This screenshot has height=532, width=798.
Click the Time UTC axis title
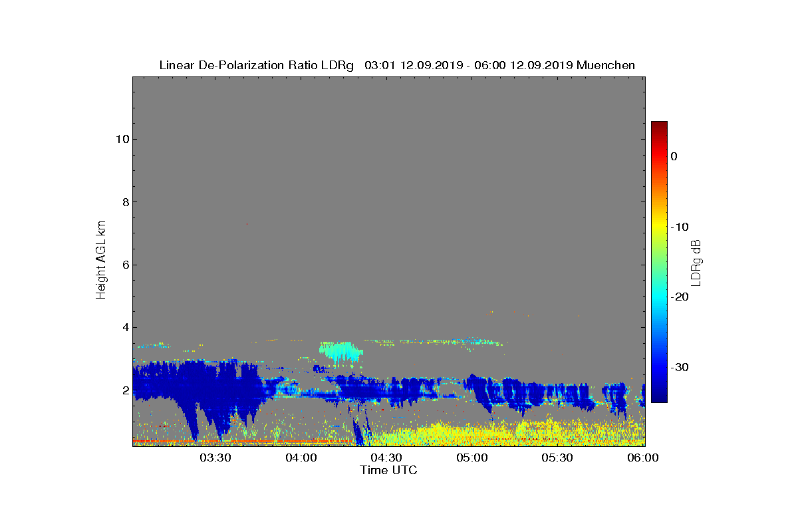pyautogui.click(x=389, y=470)
